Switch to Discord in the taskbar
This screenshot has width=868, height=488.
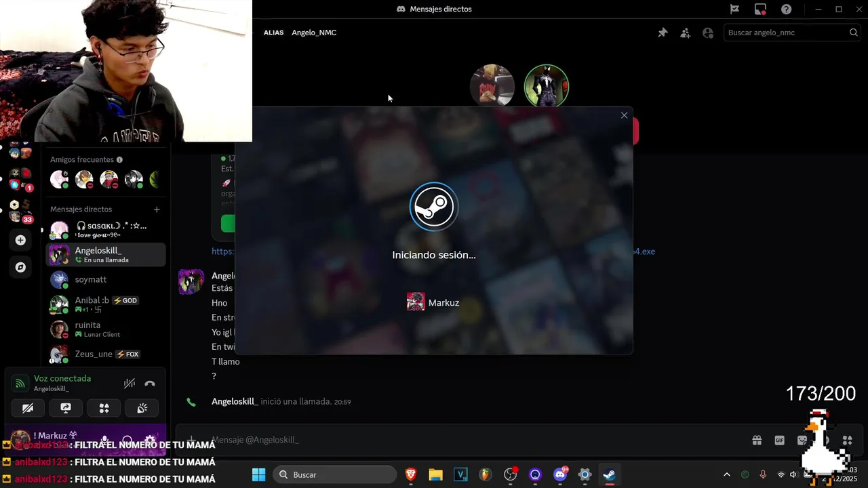(560, 474)
